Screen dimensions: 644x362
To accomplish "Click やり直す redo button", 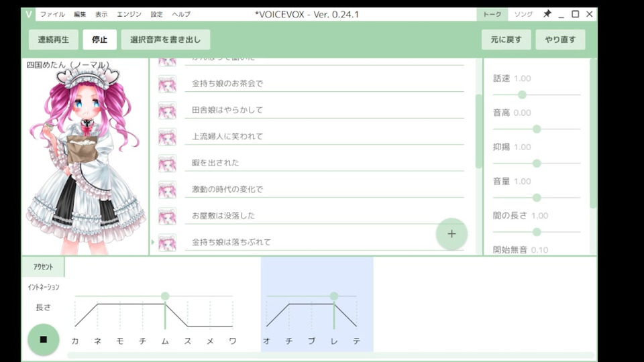I will coord(560,40).
